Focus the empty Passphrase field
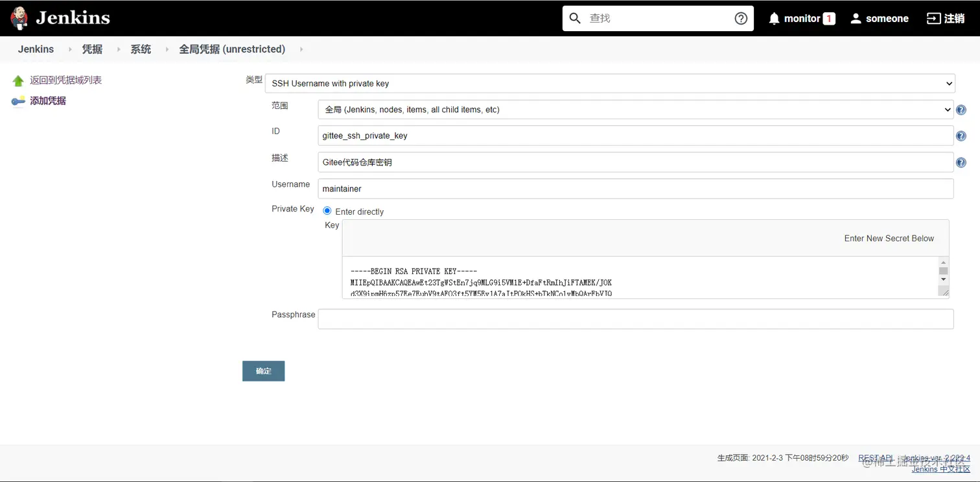980x482 pixels. pos(636,319)
